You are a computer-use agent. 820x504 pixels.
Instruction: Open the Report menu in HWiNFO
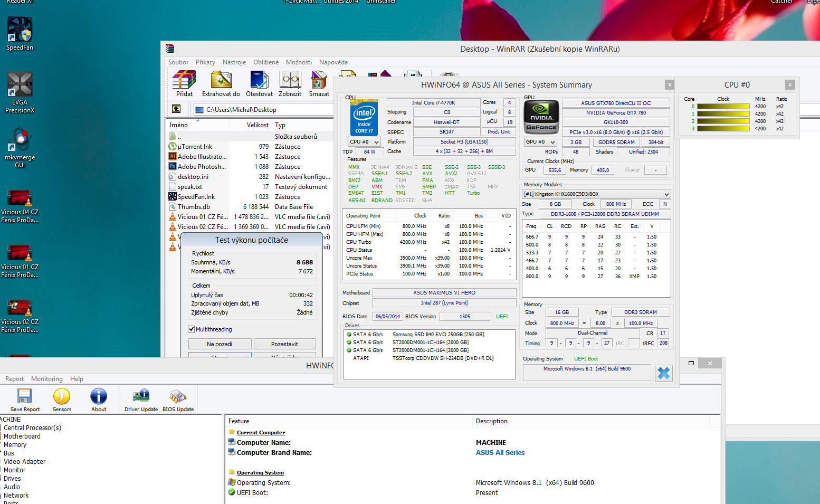click(14, 379)
